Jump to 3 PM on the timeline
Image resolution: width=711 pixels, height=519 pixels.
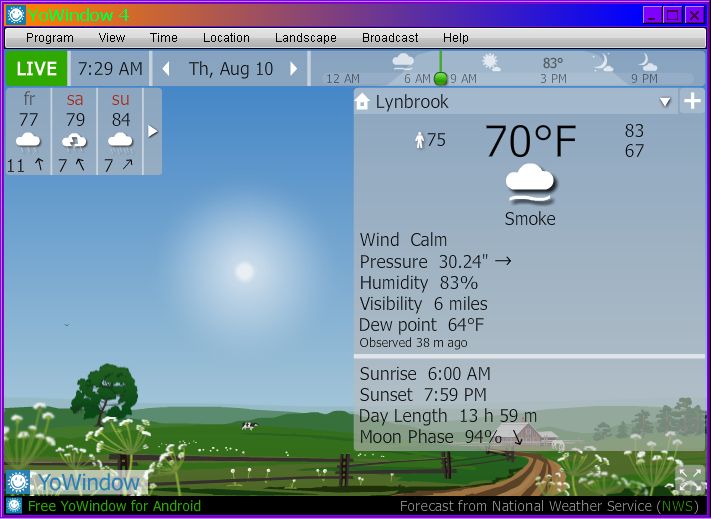pos(553,79)
